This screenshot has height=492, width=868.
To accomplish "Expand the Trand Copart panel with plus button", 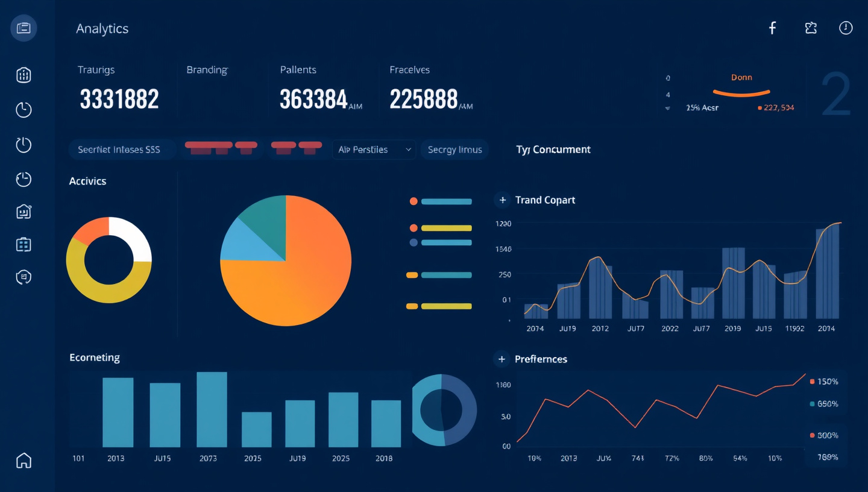I will pyautogui.click(x=502, y=200).
